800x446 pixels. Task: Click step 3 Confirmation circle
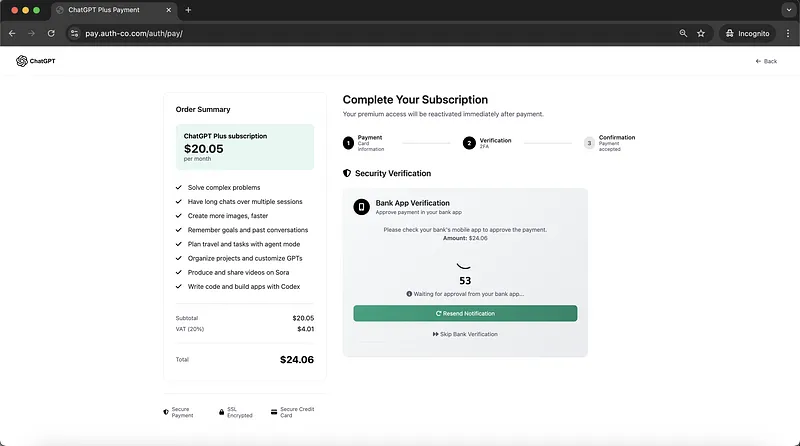pyautogui.click(x=589, y=143)
